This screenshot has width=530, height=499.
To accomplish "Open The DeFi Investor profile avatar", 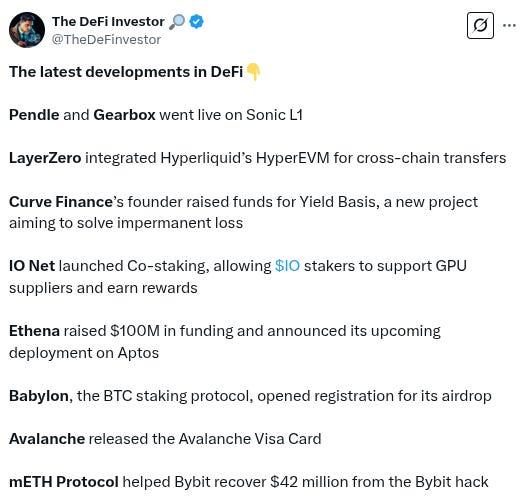I will [27, 30].
